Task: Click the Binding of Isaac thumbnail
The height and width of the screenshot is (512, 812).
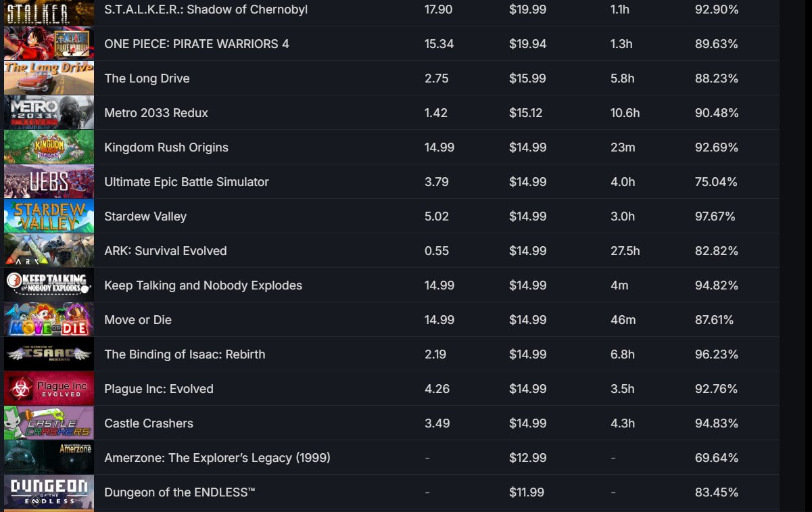Action: point(49,354)
